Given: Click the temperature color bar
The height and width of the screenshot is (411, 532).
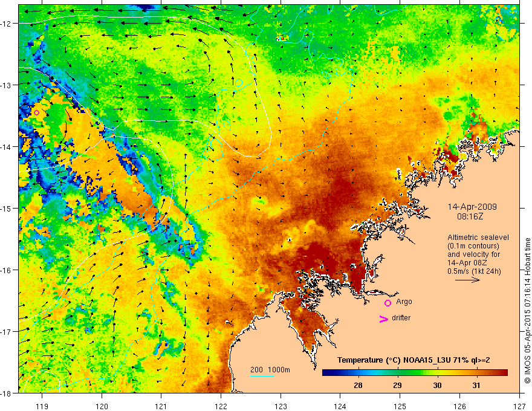Looking at the screenshot, I should tap(415, 373).
